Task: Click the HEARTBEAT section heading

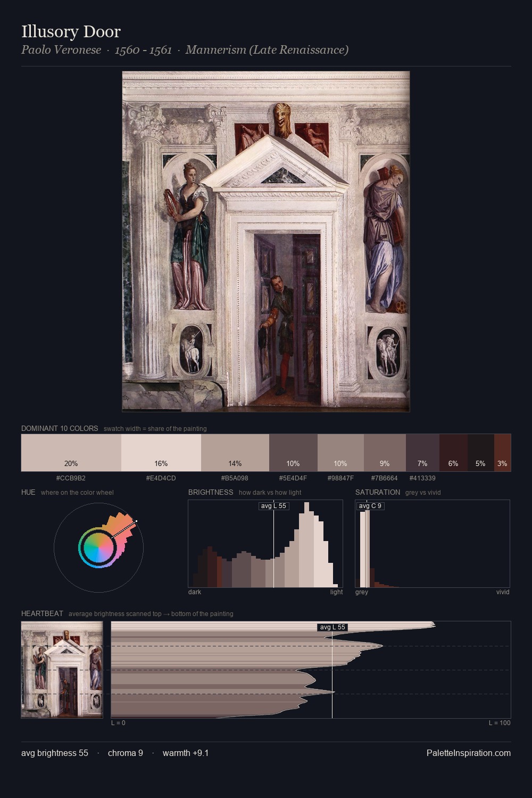Action: tap(42, 613)
